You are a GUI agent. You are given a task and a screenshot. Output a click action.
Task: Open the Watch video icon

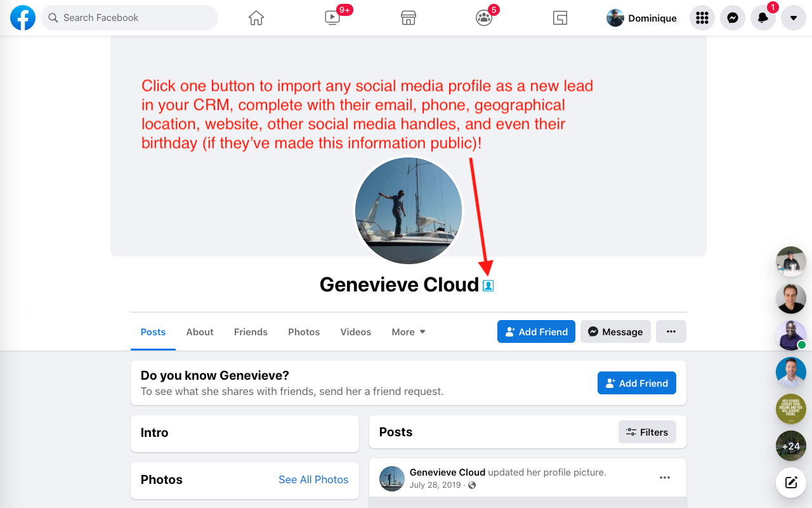[332, 18]
